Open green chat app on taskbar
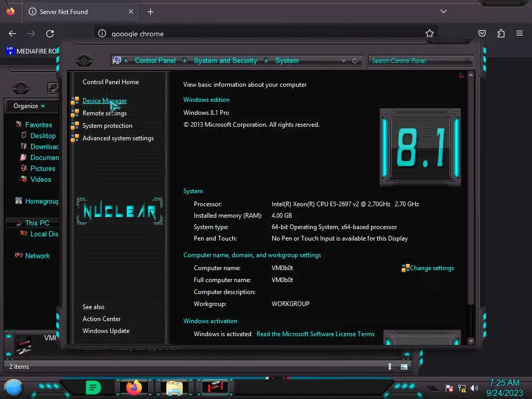The image size is (532, 399). (x=94, y=388)
